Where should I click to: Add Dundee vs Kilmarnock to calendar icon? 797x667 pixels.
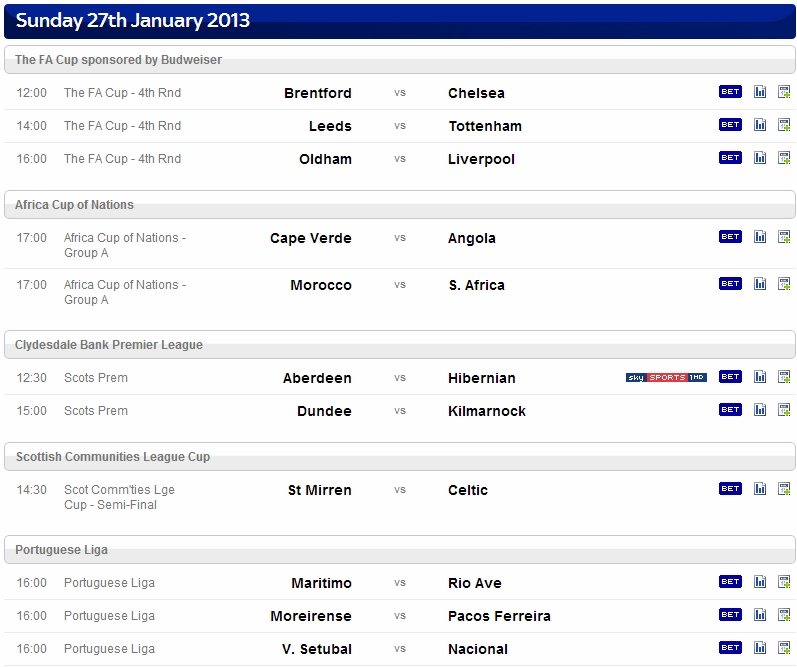784,410
